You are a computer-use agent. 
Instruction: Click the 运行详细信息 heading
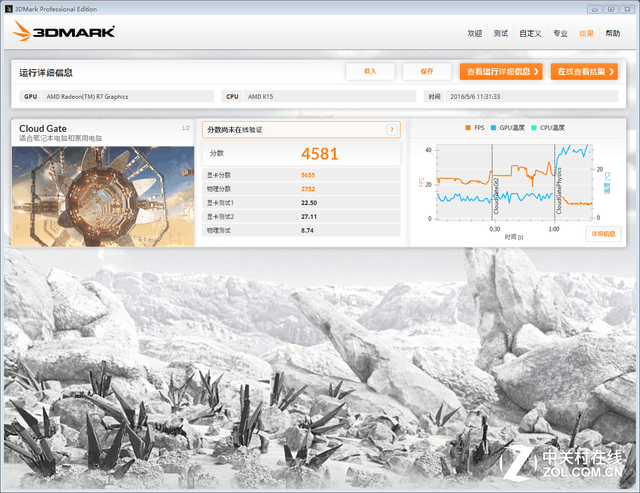(46, 73)
